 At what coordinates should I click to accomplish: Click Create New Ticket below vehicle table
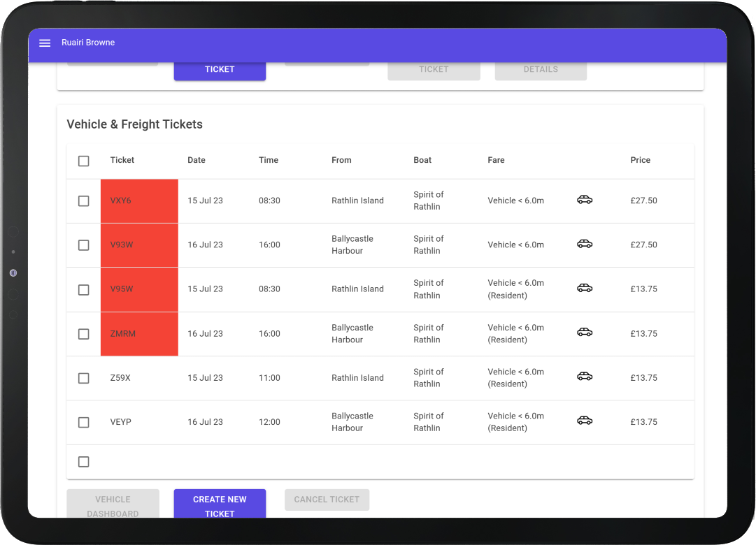[x=220, y=504]
